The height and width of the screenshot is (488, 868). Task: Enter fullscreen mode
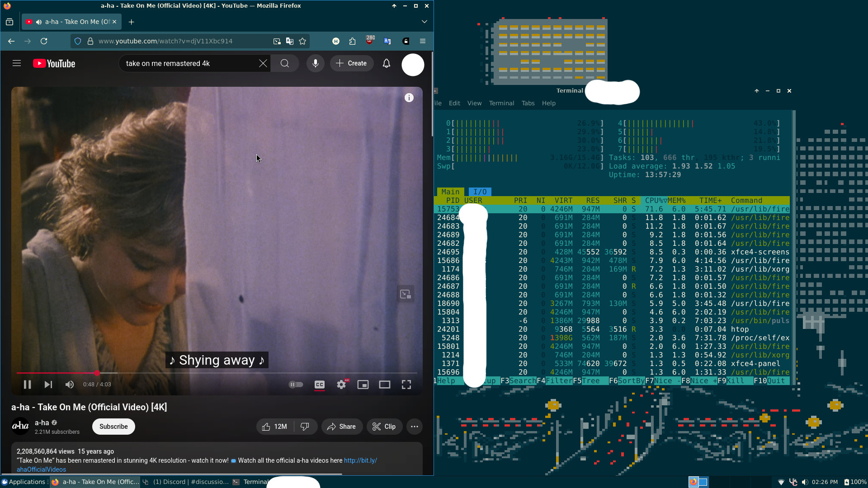tap(406, 385)
